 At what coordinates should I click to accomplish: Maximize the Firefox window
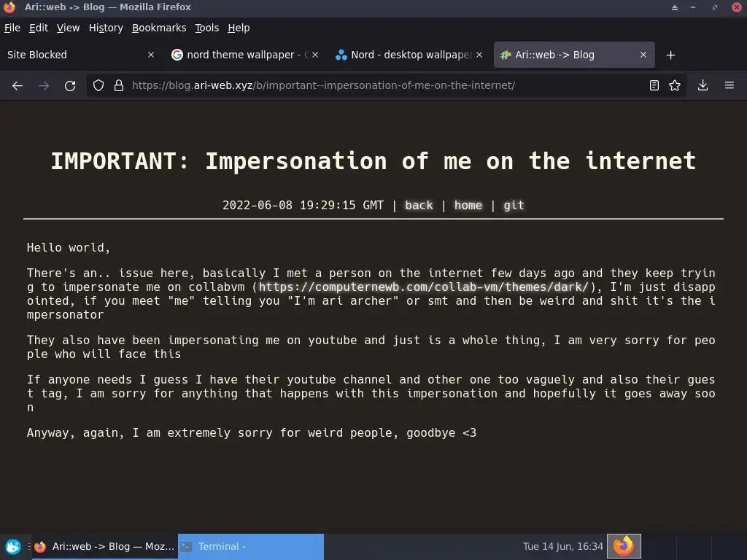[715, 7]
